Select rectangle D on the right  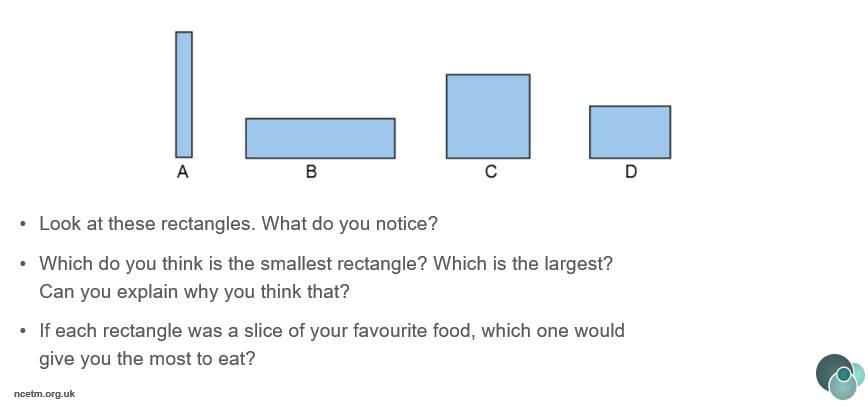[x=630, y=132]
